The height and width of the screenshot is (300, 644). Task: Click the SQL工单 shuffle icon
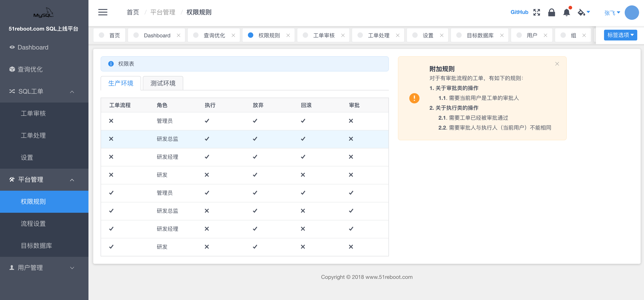pos(12,91)
